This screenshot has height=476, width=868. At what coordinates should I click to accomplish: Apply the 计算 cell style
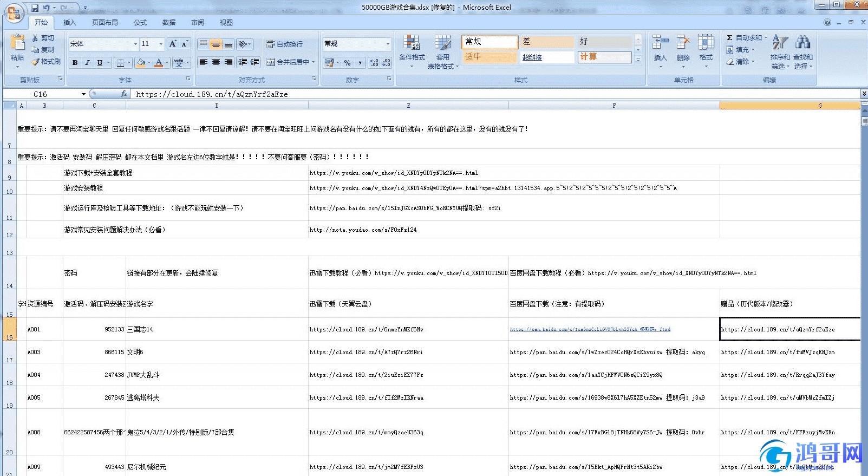604,57
